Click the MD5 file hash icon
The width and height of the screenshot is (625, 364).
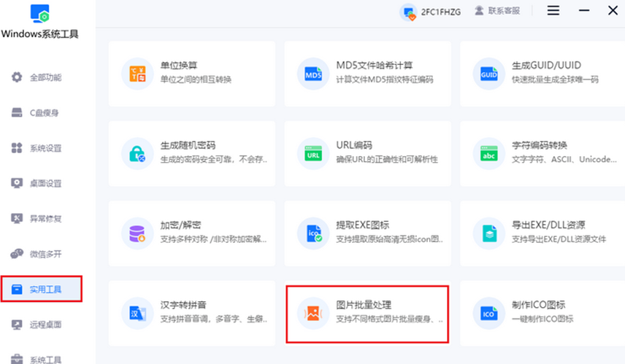coord(313,74)
